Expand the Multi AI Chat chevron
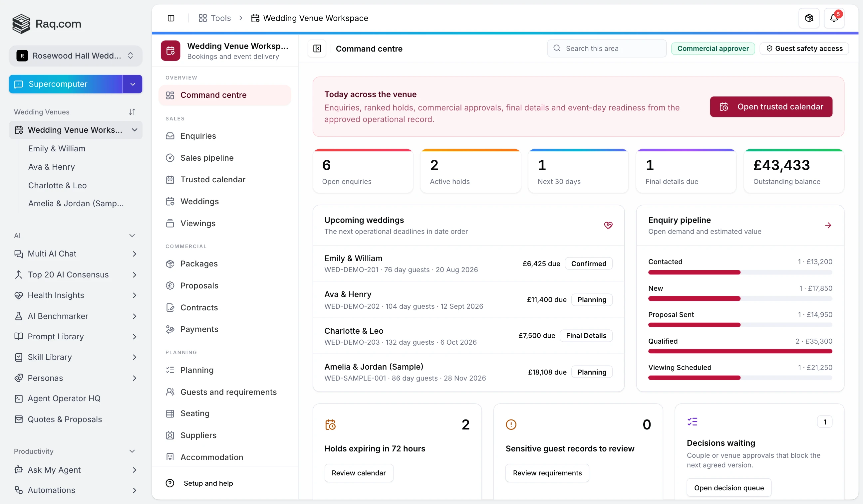The width and height of the screenshot is (863, 504). (134, 253)
